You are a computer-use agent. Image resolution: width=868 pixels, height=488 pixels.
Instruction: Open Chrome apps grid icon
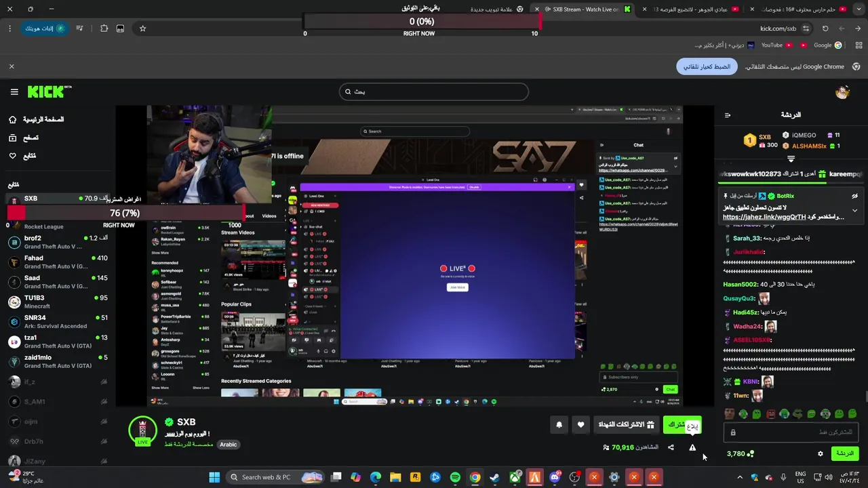(859, 45)
